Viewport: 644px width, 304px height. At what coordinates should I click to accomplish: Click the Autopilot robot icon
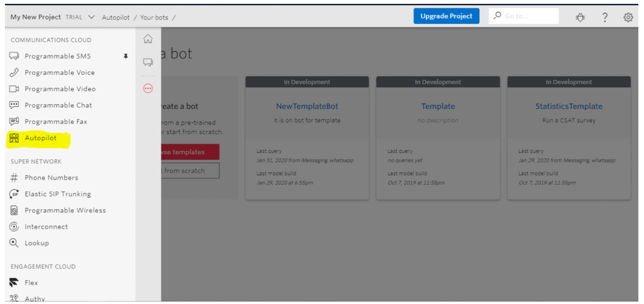[14, 138]
